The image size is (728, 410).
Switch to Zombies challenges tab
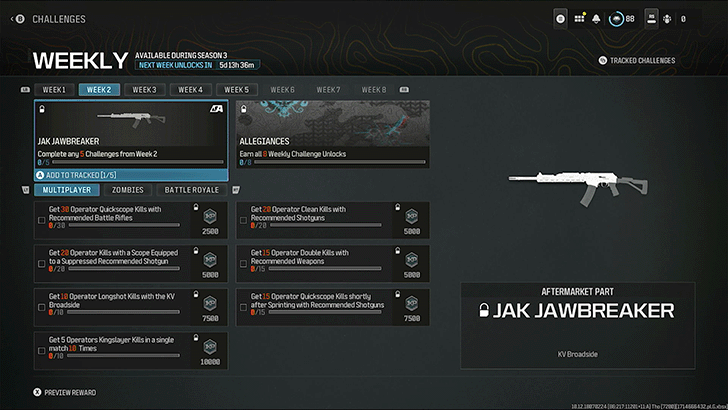(x=128, y=190)
